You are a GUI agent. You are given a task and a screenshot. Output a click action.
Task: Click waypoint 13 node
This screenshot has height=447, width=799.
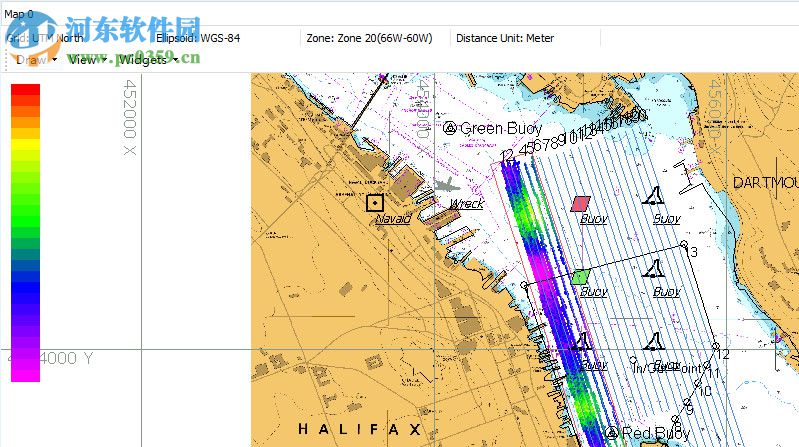pyautogui.click(x=684, y=245)
